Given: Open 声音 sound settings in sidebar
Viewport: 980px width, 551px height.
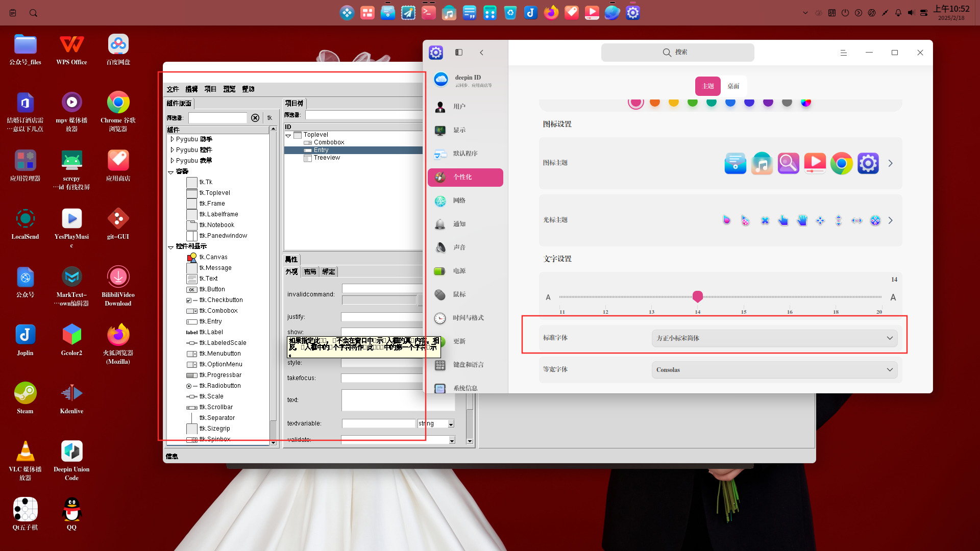Looking at the screenshot, I should [x=465, y=247].
